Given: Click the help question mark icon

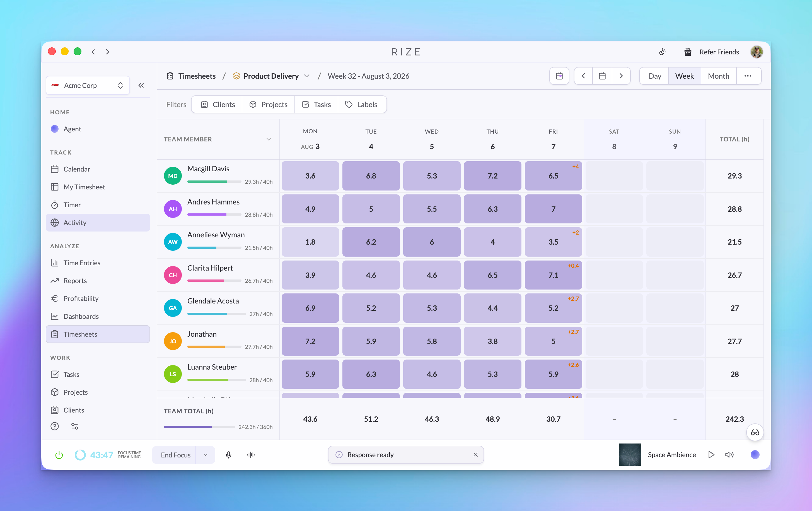Looking at the screenshot, I should [x=55, y=426].
